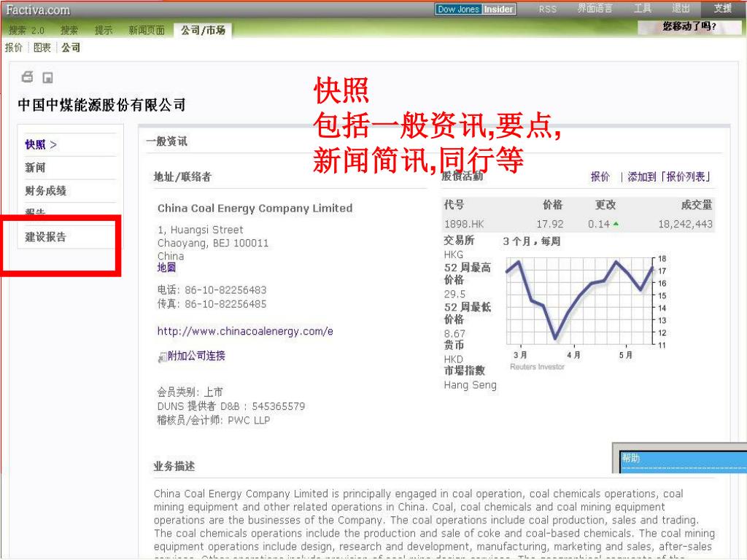Click the 17.92 price value

click(x=550, y=225)
